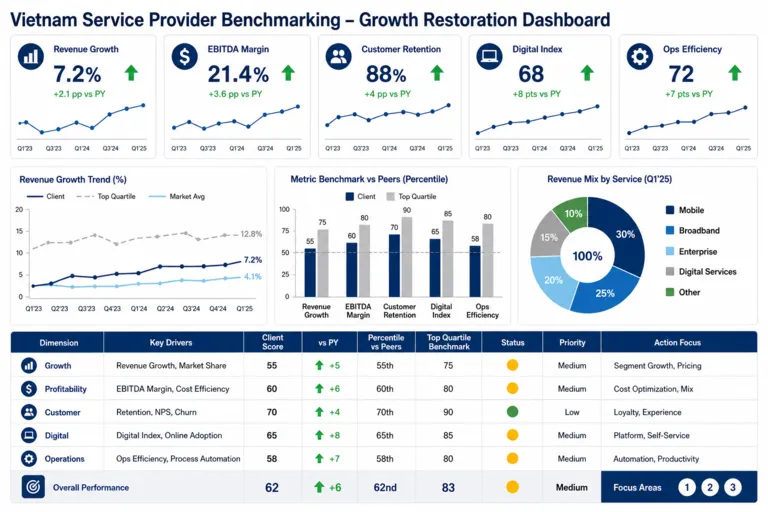
Task: Click the Digital Services legend swatch
Action: pos(670,271)
